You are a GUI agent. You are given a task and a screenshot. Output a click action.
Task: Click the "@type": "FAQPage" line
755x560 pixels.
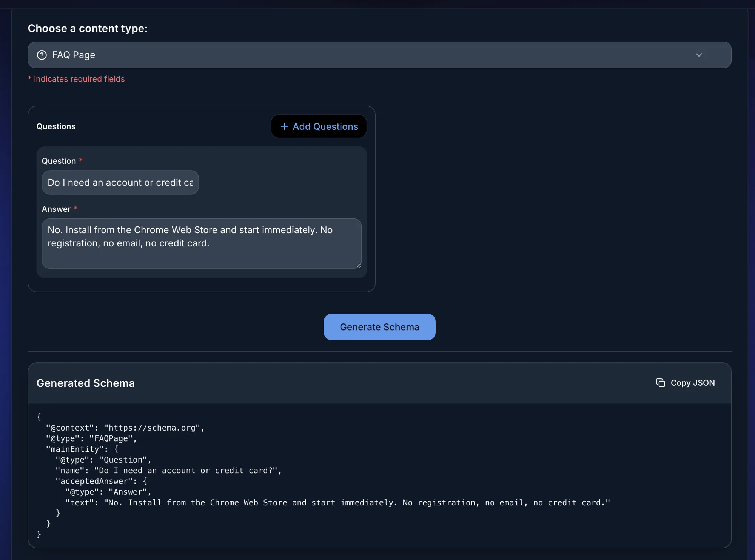[x=91, y=438]
